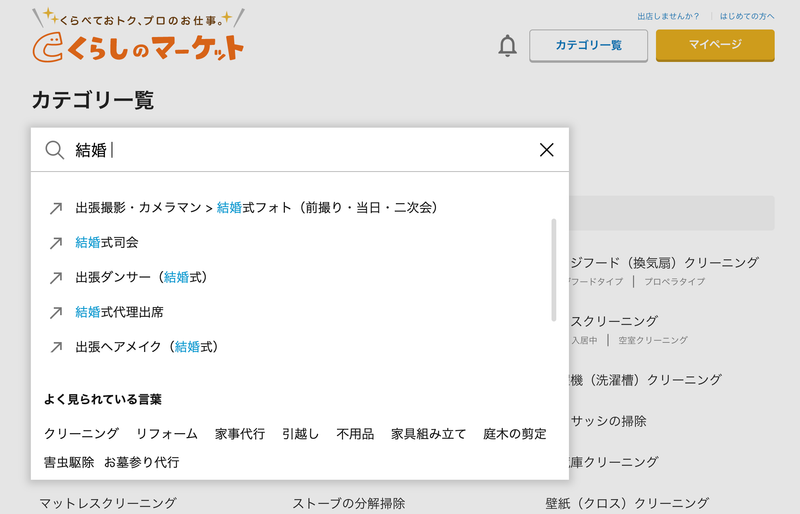Choose popular keyword 害虫駆除
This screenshot has height=514, width=800.
(69, 462)
